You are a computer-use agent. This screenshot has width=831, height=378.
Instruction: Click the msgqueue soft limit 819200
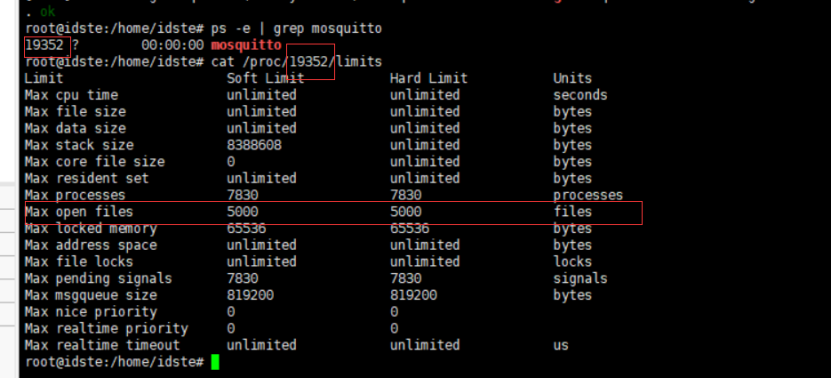(250, 295)
